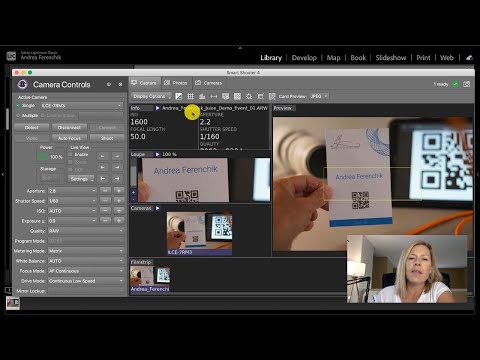The height and width of the screenshot is (360, 480).
Task: Click the checkerboard pattern toolbar icon
Action: [x=237, y=96]
